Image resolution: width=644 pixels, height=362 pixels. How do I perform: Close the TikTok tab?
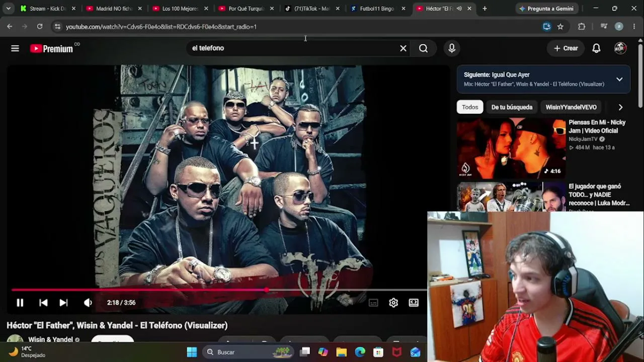(x=338, y=9)
